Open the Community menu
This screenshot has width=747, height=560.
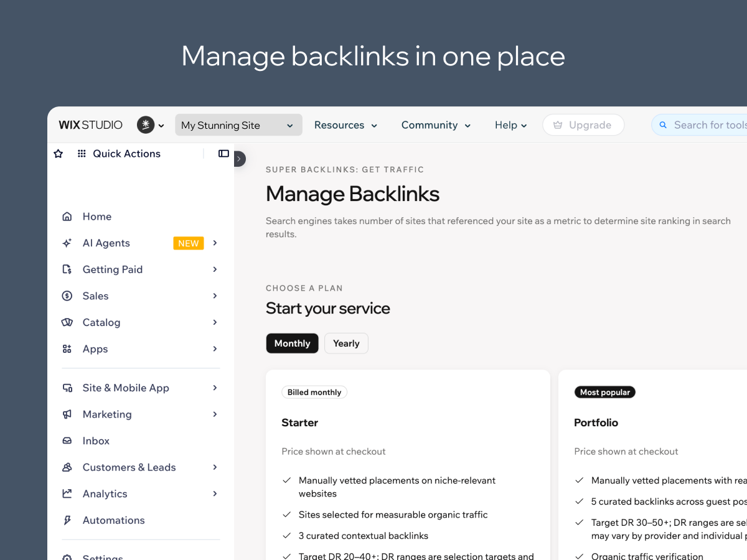click(436, 125)
